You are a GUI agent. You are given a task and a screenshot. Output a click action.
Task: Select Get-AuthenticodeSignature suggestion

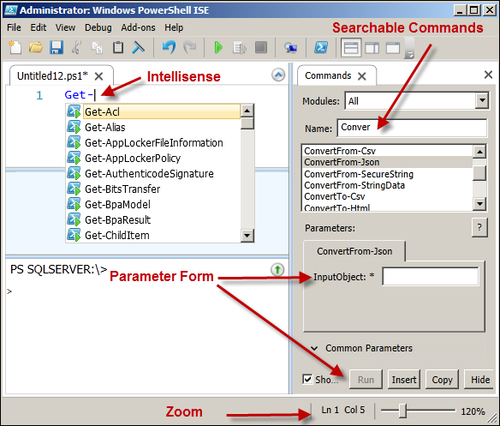click(x=153, y=173)
